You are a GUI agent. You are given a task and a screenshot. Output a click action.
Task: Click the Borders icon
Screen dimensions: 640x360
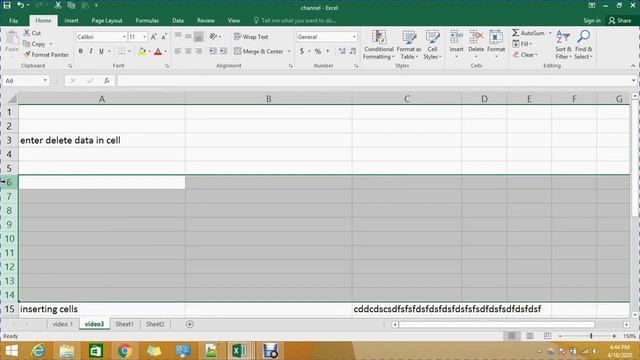tap(121, 51)
